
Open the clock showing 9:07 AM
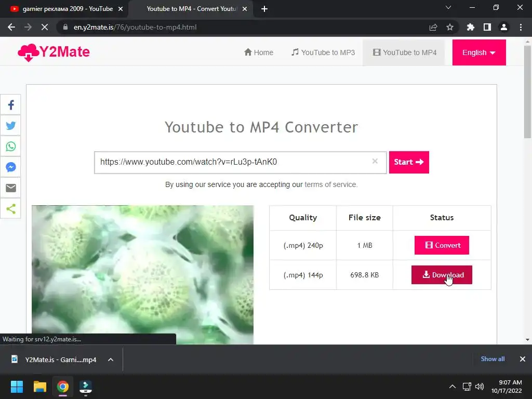tap(506, 387)
